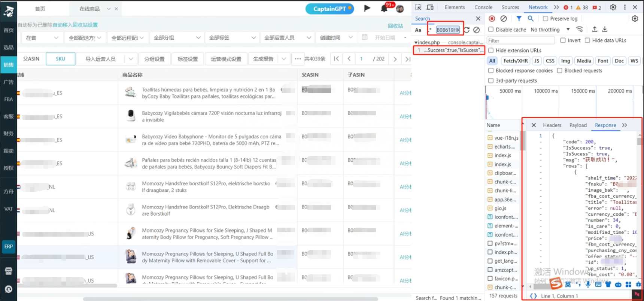This screenshot has height=301, width=644.
Task: Click the clear network log icon
Action: point(504,18)
